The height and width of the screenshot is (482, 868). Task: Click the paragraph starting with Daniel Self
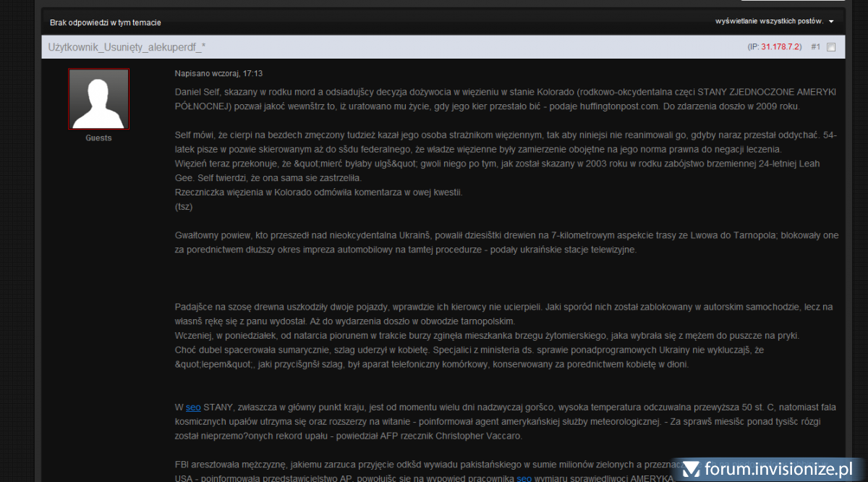click(505, 100)
